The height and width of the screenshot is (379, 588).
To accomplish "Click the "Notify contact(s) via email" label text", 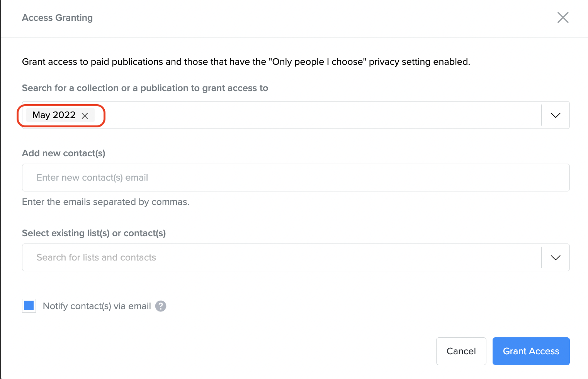I will 97,306.
